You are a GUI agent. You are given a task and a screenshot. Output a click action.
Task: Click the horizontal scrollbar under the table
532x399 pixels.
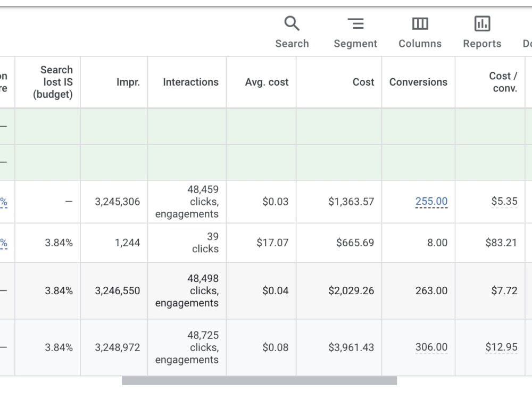pos(259,380)
